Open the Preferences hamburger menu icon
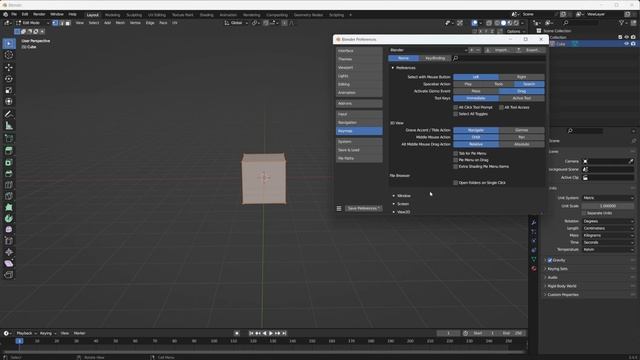640x360 pixels. (x=339, y=208)
